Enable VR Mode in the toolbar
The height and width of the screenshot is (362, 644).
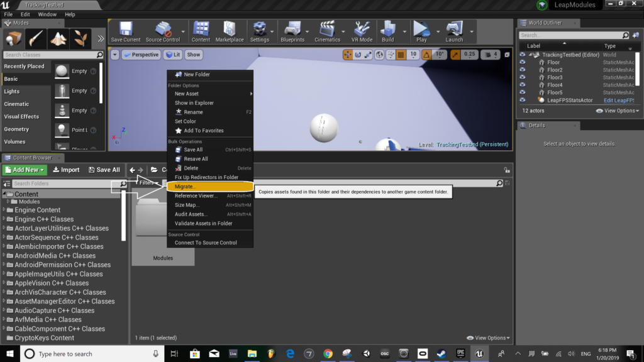363,30
